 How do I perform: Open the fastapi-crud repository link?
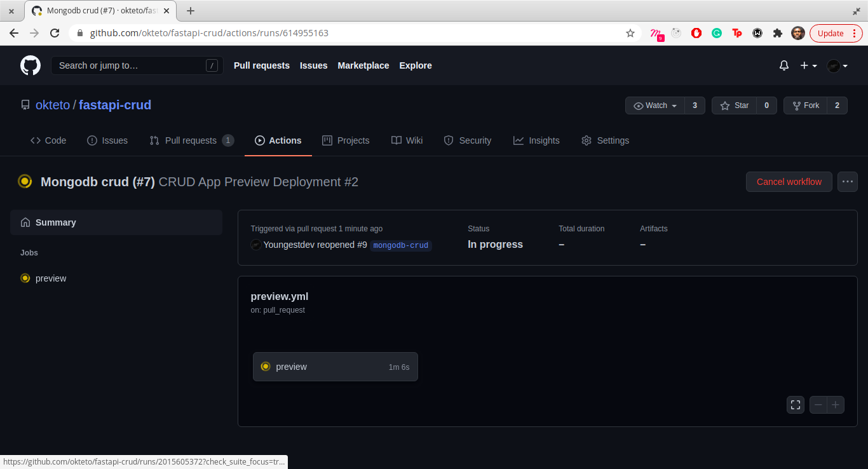pyautogui.click(x=115, y=105)
